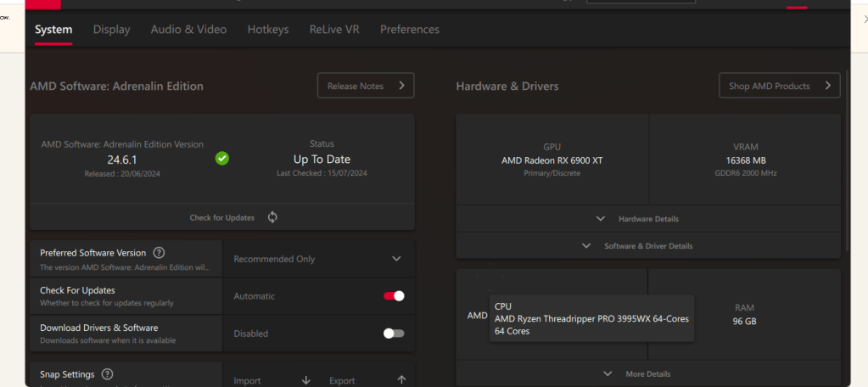Click the chevron in Shop AMD Products

click(828, 86)
